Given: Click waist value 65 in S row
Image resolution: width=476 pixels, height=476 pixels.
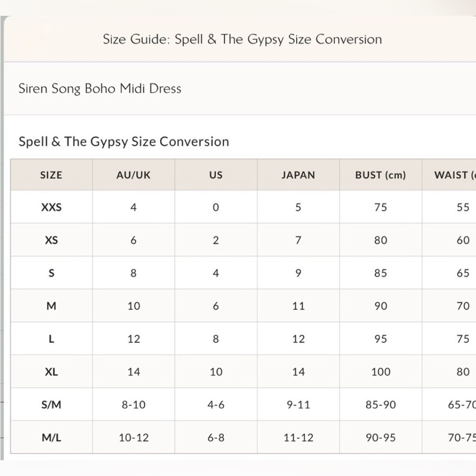Looking at the screenshot, I should pyautogui.click(x=463, y=273).
